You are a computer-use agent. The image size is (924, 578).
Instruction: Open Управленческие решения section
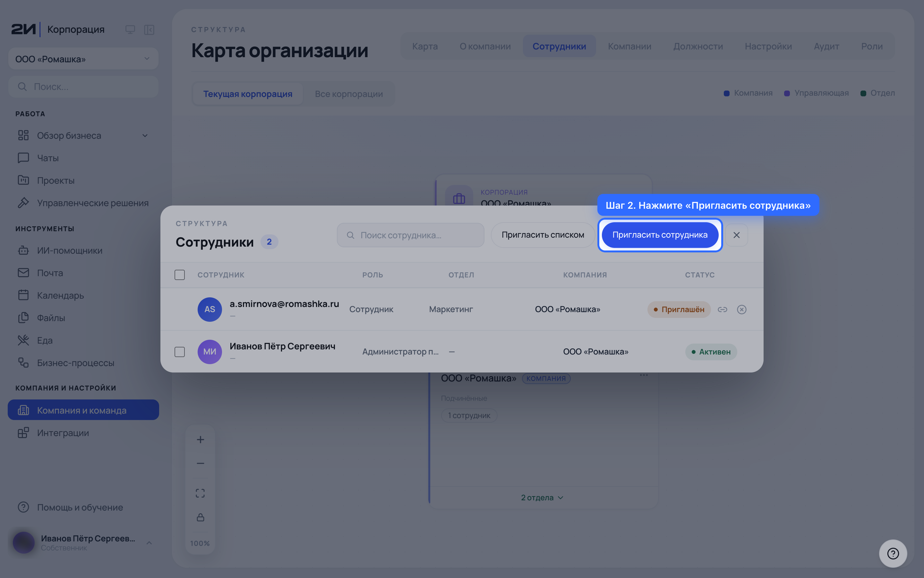83,203
